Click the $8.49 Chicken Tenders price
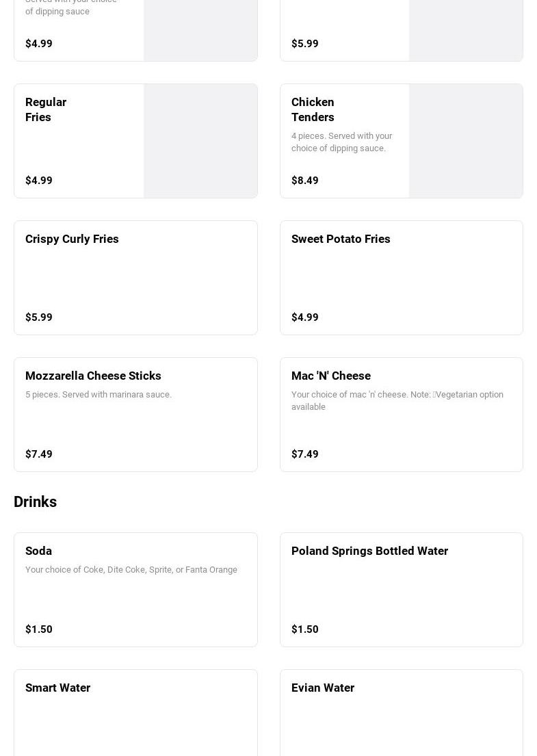 point(305,181)
